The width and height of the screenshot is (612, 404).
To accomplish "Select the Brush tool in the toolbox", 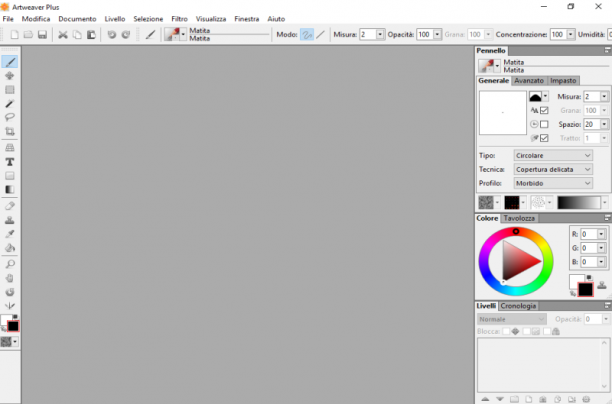I will tap(10, 62).
